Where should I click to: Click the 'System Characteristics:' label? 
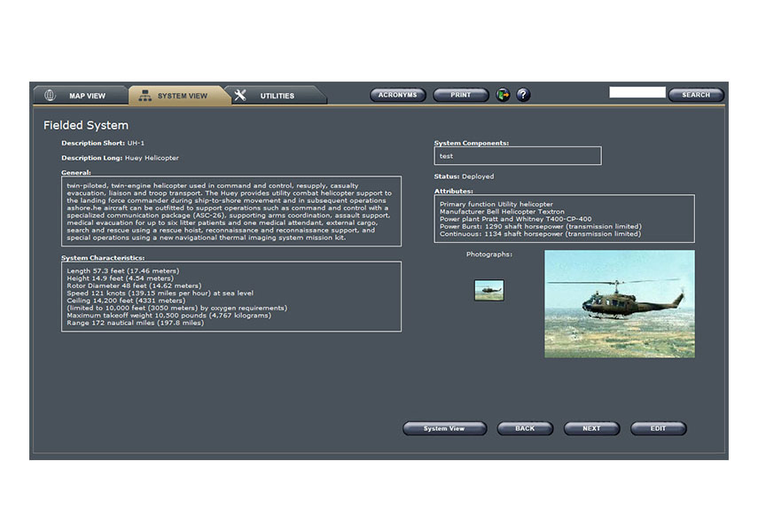pyautogui.click(x=103, y=258)
